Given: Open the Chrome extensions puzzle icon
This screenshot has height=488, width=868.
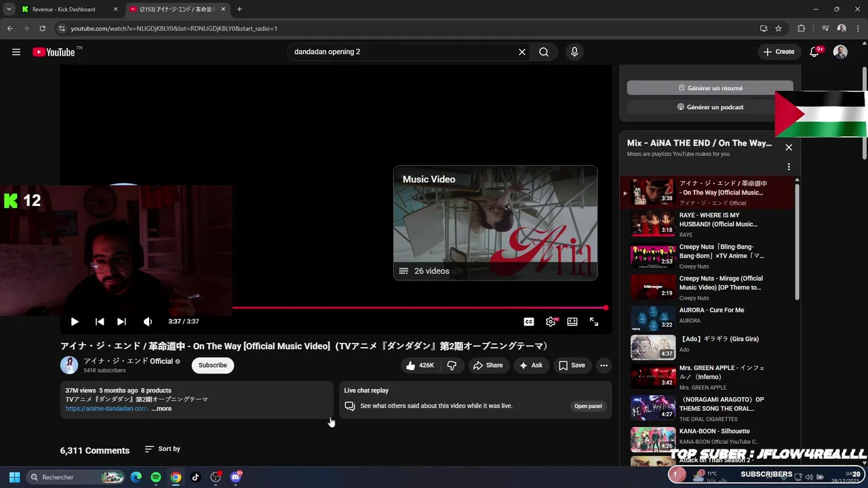Looking at the screenshot, I should pos(801,28).
